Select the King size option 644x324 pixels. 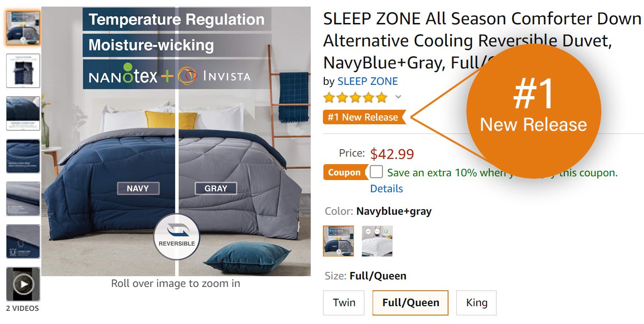476,302
